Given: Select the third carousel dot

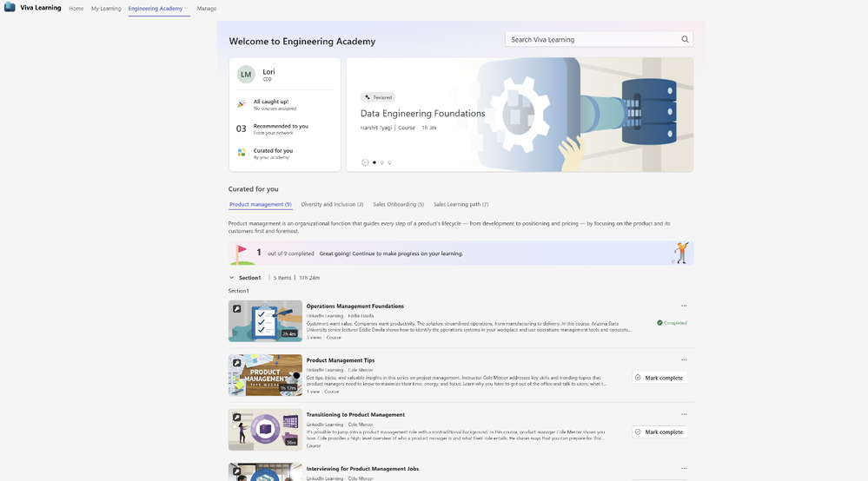Looking at the screenshot, I should pyautogui.click(x=390, y=162).
